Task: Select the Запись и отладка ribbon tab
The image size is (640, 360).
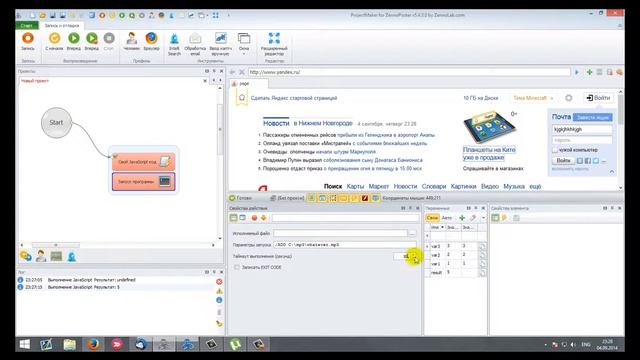Action: tap(62, 25)
